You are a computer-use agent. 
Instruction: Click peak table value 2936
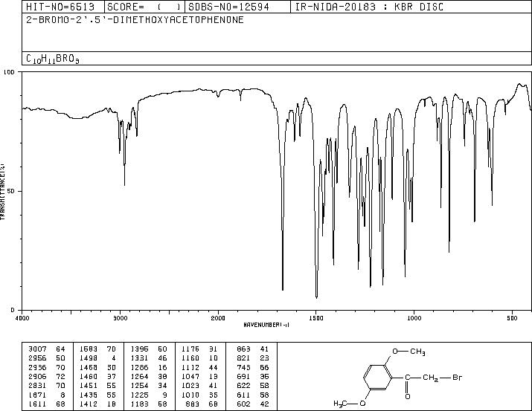pyautogui.click(x=37, y=367)
